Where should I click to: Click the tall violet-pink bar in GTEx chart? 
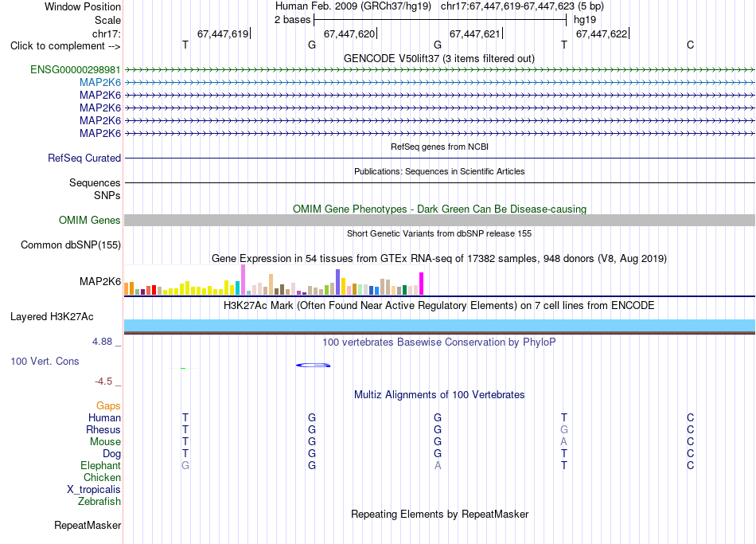click(x=244, y=280)
